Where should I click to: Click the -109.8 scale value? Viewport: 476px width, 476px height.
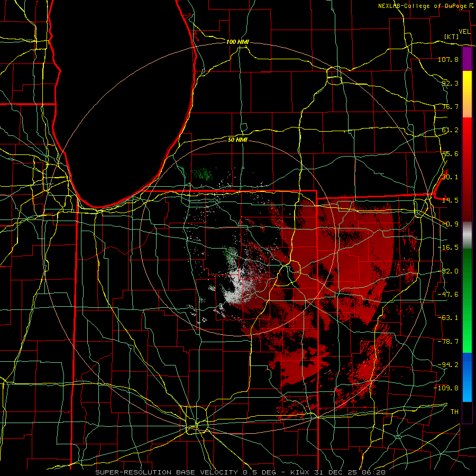[x=446, y=388]
